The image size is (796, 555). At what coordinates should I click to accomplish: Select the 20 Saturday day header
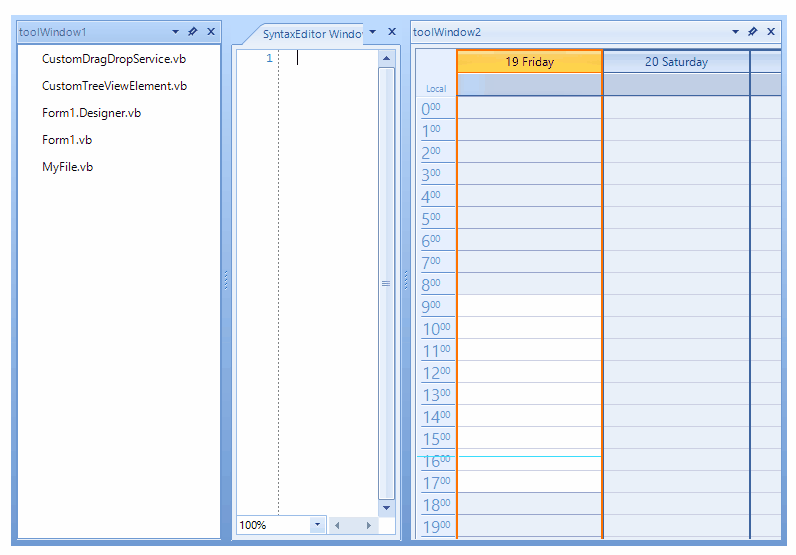pos(676,62)
